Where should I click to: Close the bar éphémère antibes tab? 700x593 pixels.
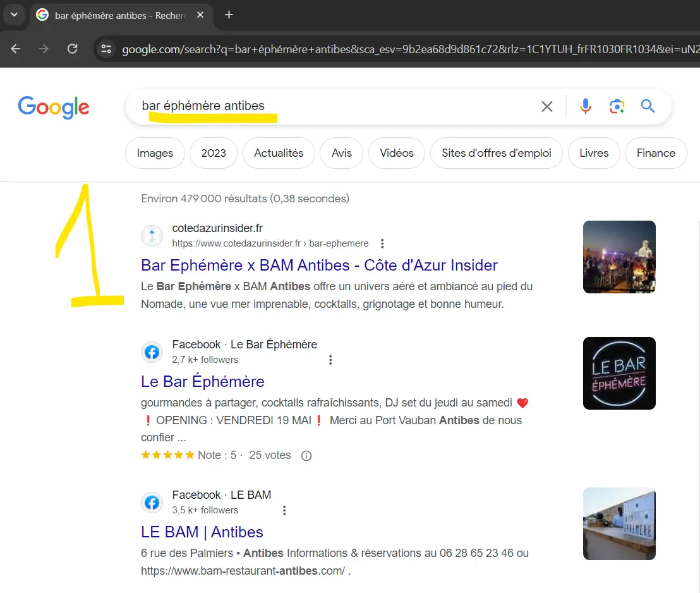coord(200,15)
